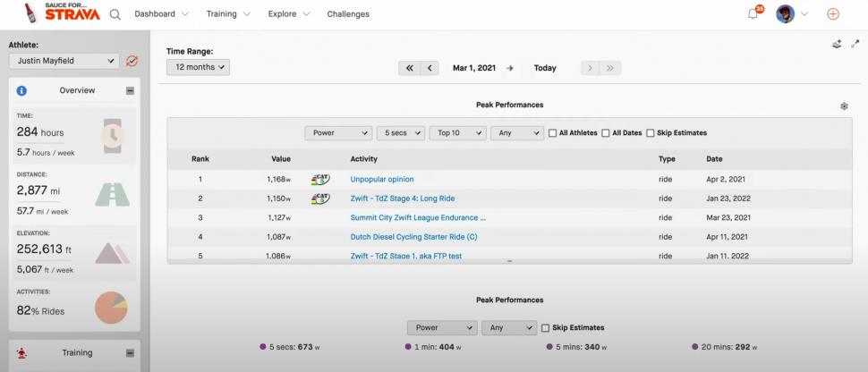Screen dimensions: 868x372
Task: Click the Today end date
Action: tap(545, 68)
